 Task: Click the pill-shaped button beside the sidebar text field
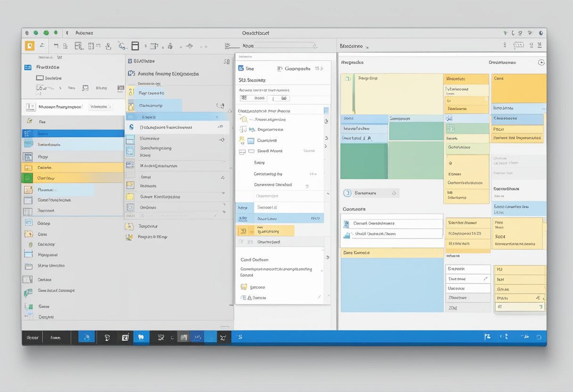pos(101,106)
